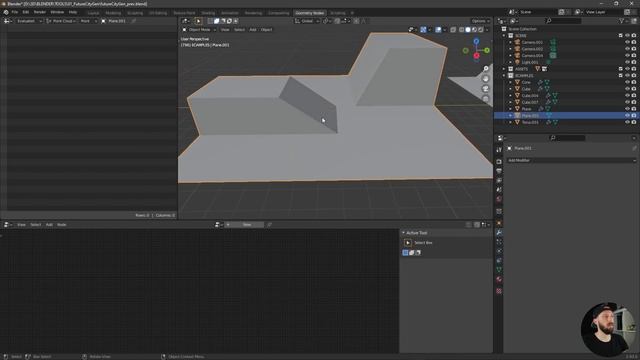Click the properties editor search field
The image size is (640, 360).
[x=567, y=138]
